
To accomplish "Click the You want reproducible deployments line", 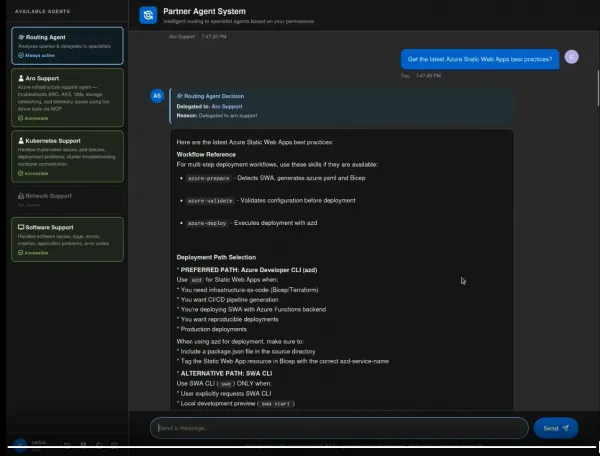I will (x=228, y=319).
